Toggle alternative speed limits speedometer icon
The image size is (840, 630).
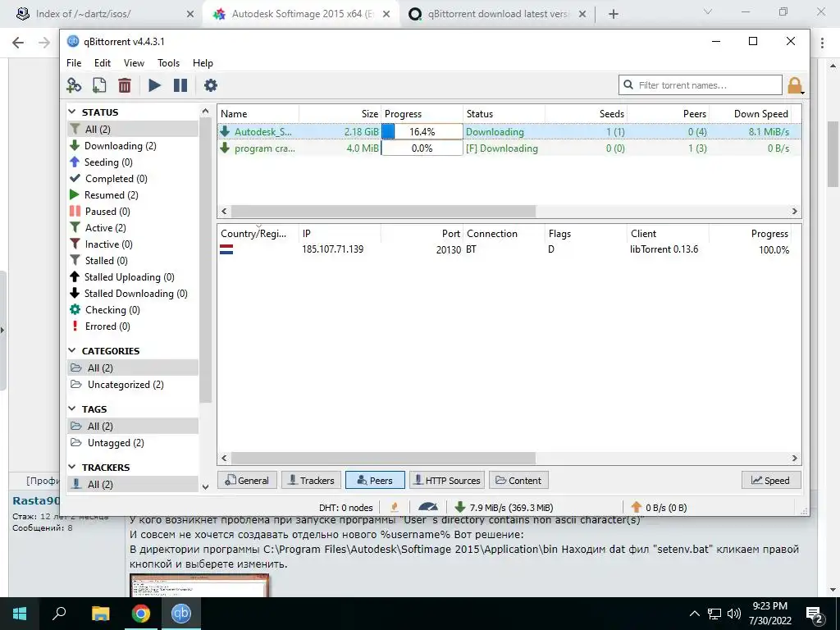pyautogui.click(x=427, y=507)
